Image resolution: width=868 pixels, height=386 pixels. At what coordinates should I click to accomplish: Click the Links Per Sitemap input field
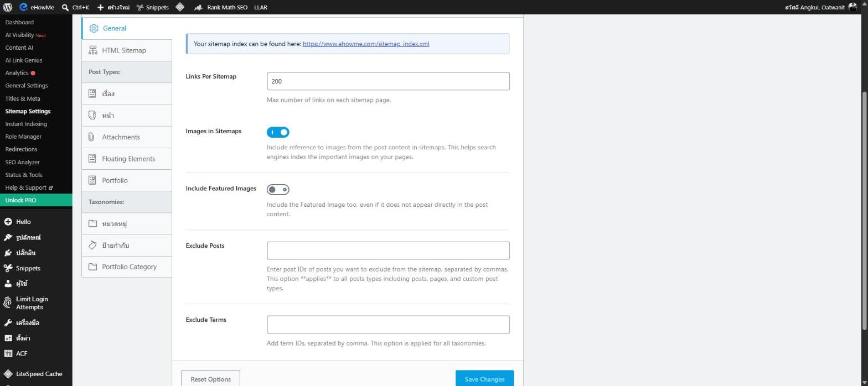(388, 81)
